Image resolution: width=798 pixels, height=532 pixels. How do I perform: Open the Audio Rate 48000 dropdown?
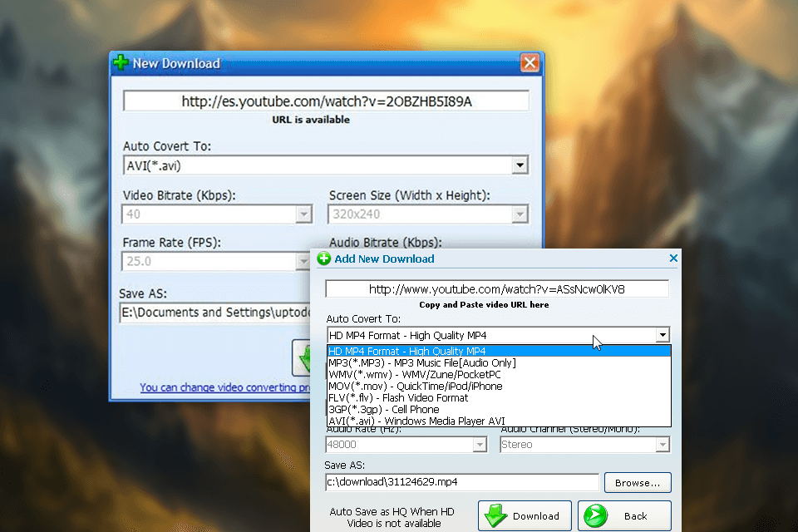pyautogui.click(x=480, y=445)
